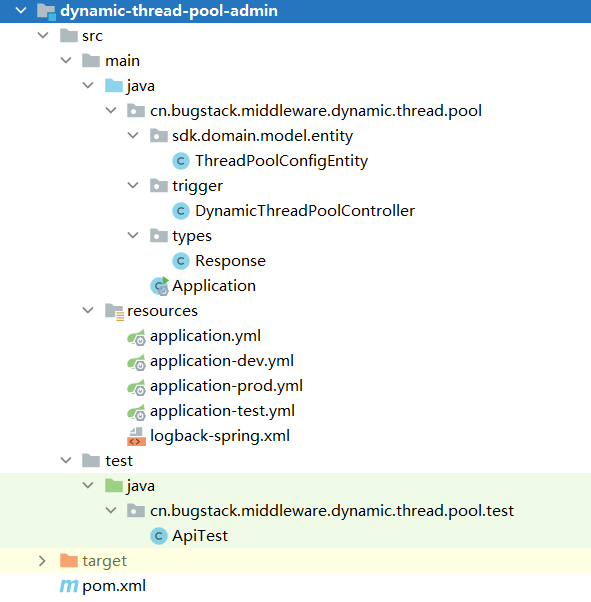Click the Response class icon
591x602 pixels.
[180, 261]
